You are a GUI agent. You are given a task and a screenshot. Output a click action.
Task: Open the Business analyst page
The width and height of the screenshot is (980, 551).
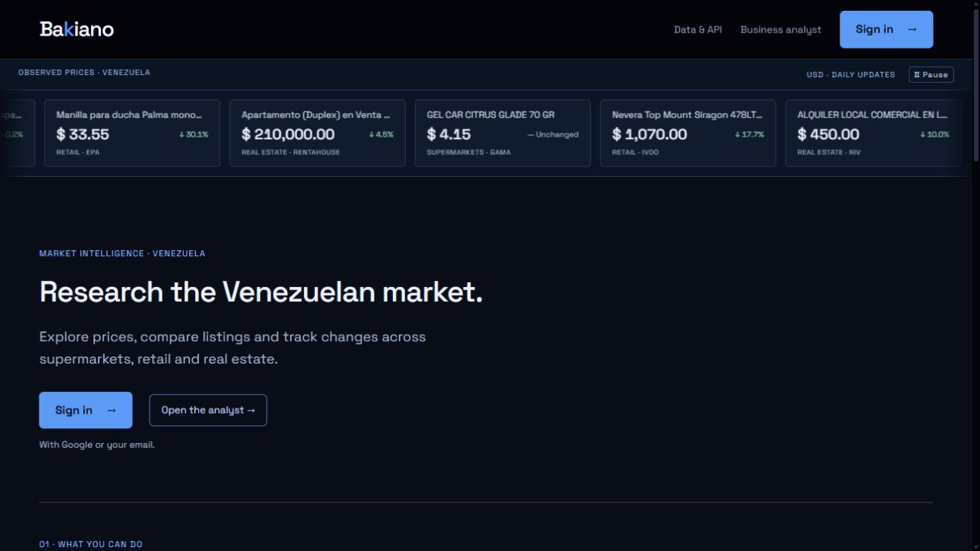781,29
